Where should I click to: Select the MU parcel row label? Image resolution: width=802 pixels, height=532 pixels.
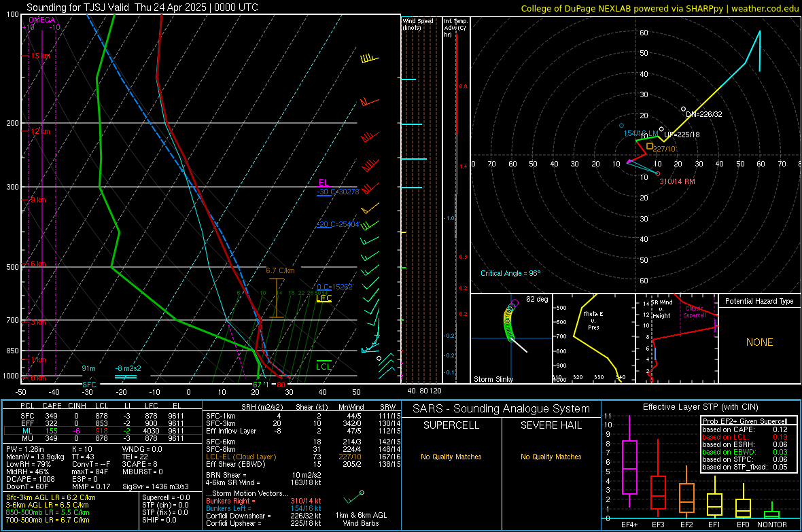tap(28, 438)
